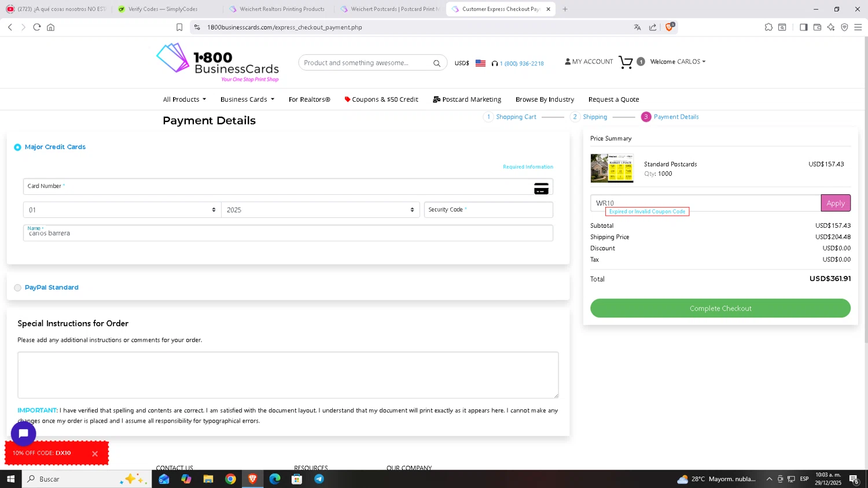Switch to Weichert Postcards tab
This screenshot has height=488, width=868.
click(x=390, y=9)
